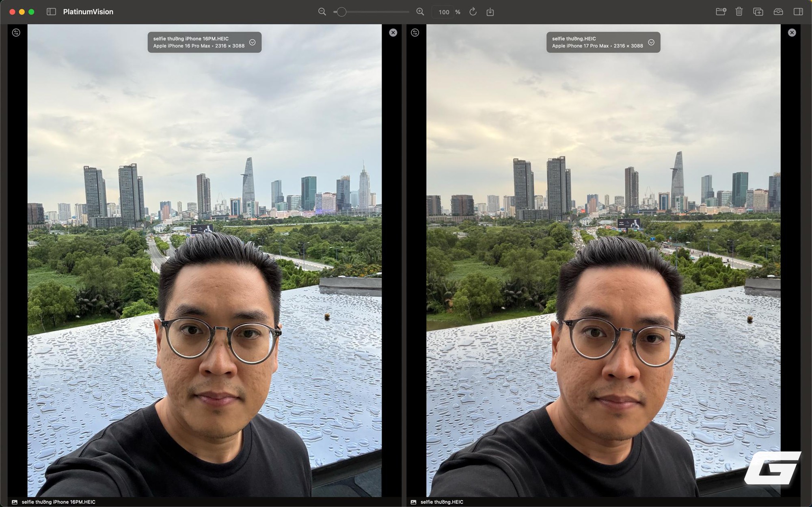Viewport: 812px width, 507px height.
Task: Close the left image using its X button
Action: click(393, 32)
